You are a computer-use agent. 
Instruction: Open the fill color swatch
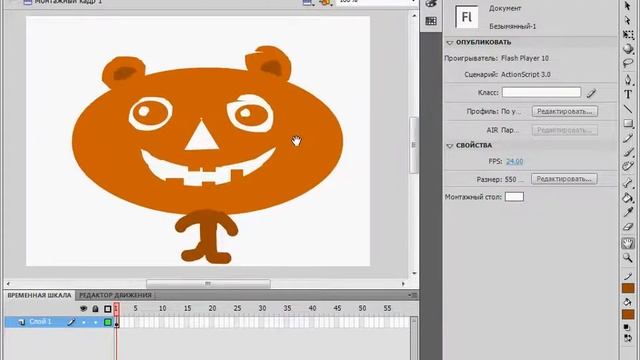(x=628, y=314)
